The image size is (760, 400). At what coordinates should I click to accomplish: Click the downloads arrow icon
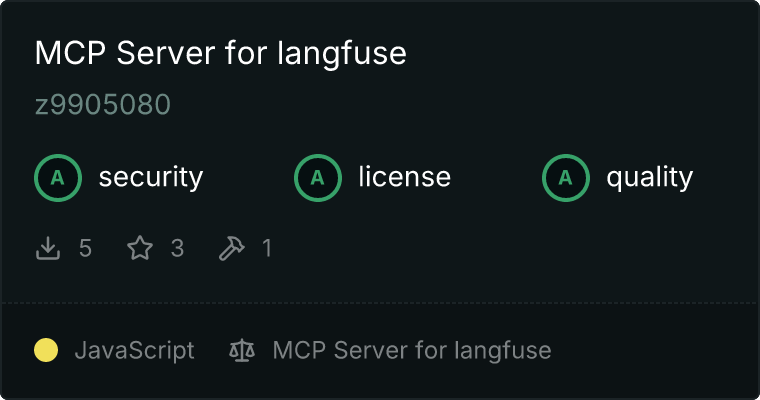(48, 248)
